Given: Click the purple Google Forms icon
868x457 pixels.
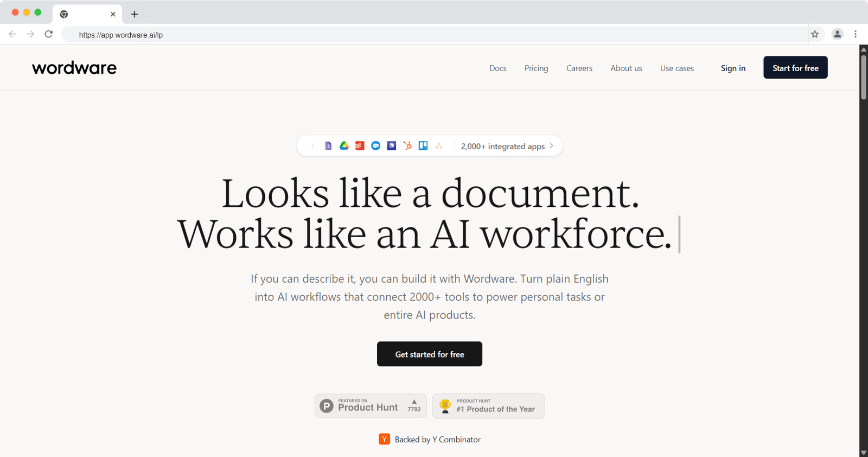Looking at the screenshot, I should pos(328,146).
